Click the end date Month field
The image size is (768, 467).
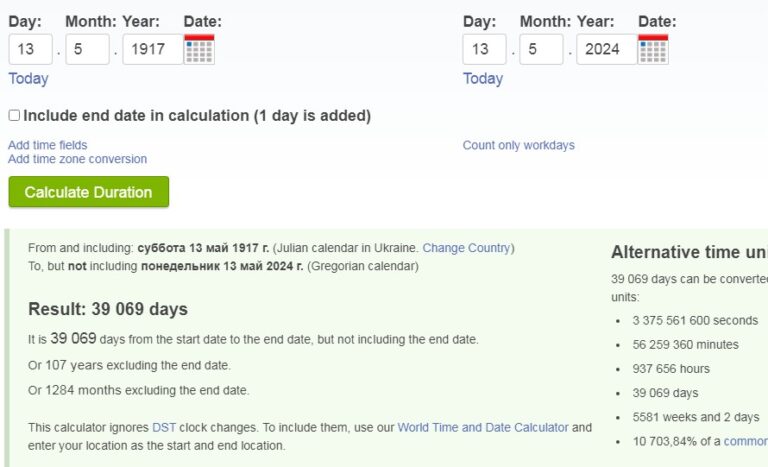pos(541,49)
